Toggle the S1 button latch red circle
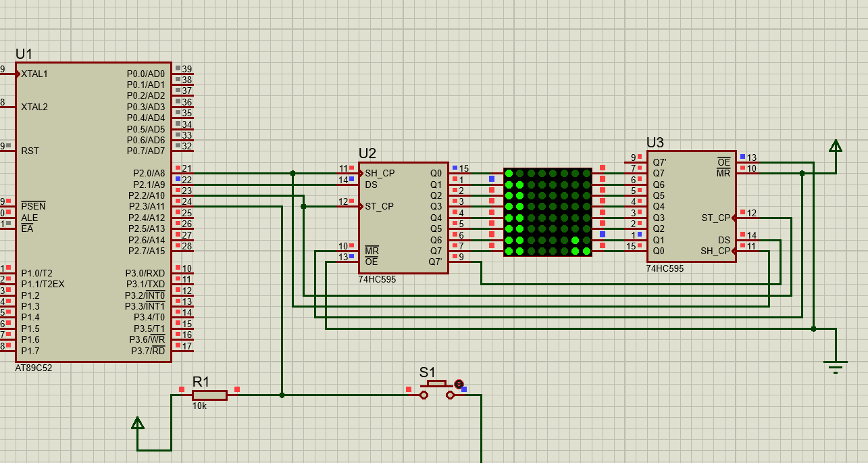 459,384
